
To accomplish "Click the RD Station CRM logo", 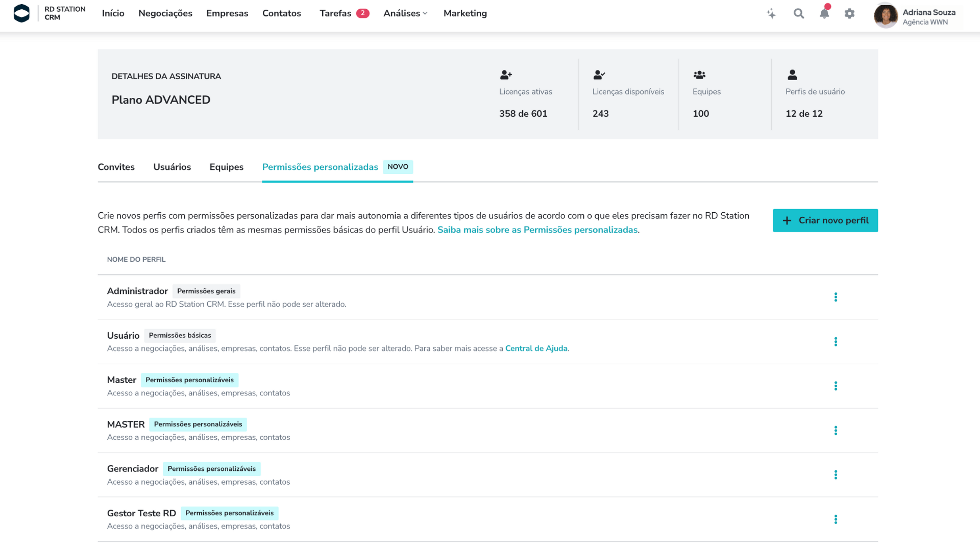I will tap(50, 13).
